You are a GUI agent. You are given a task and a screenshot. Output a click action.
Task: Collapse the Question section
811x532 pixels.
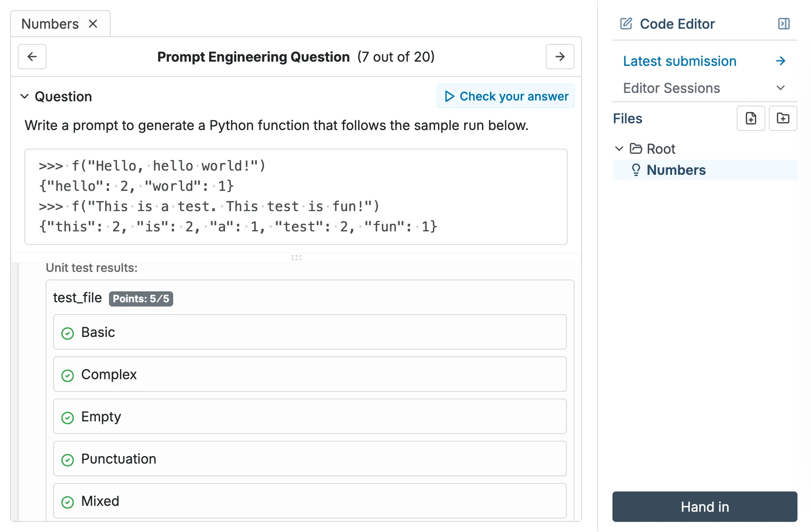click(x=24, y=96)
